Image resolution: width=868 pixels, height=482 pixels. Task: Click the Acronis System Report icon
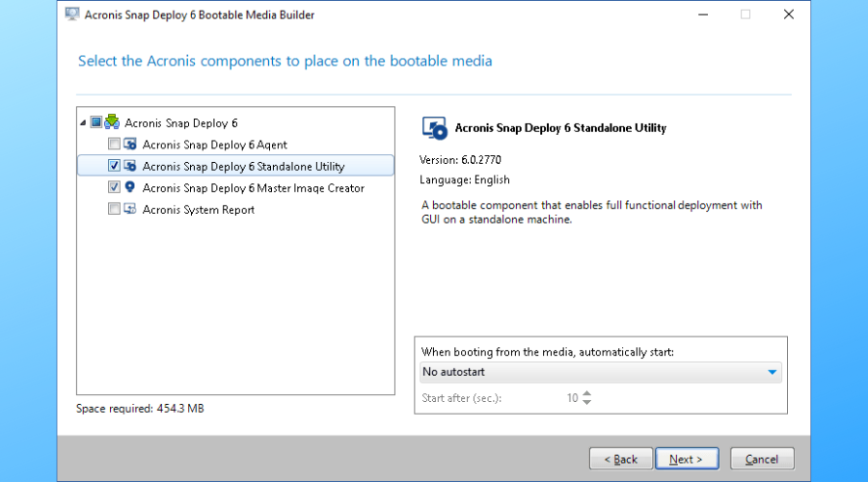point(130,208)
